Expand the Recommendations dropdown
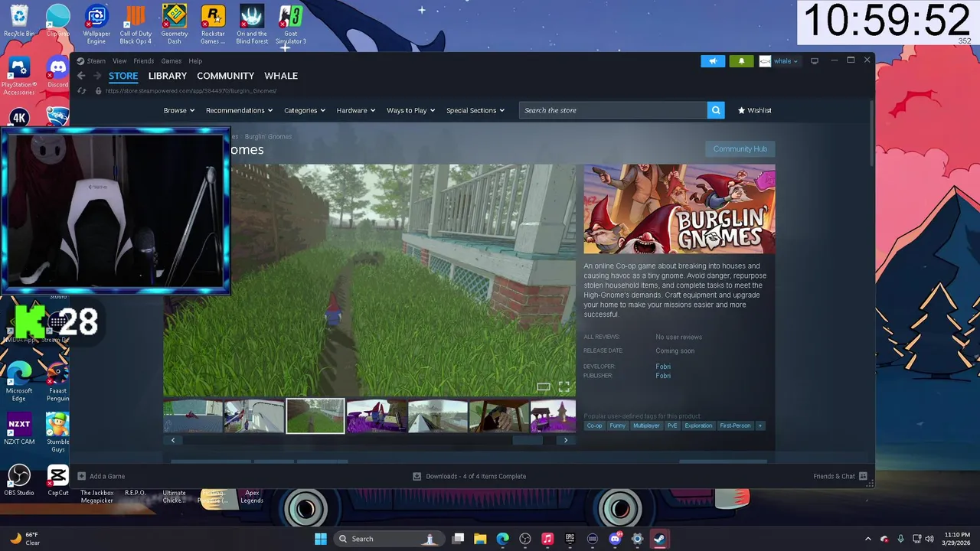This screenshot has width=980, height=551. point(239,110)
